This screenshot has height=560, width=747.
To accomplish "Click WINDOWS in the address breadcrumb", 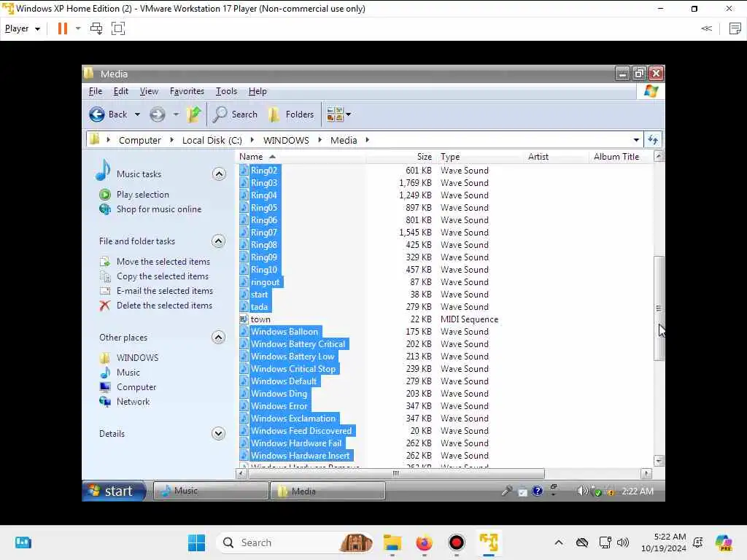I will pyautogui.click(x=286, y=141).
